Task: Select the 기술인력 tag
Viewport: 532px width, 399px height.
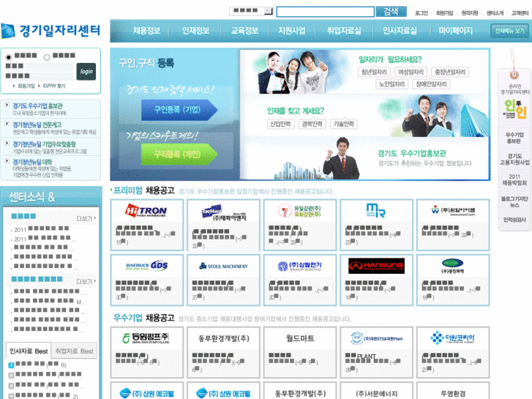Action: (344, 124)
